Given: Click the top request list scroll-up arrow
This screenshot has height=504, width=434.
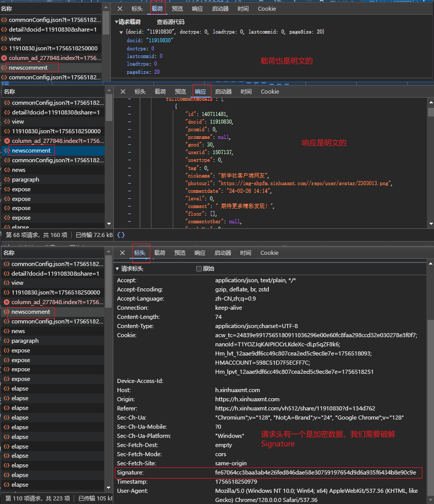Looking at the screenshot, I should 106,7.
